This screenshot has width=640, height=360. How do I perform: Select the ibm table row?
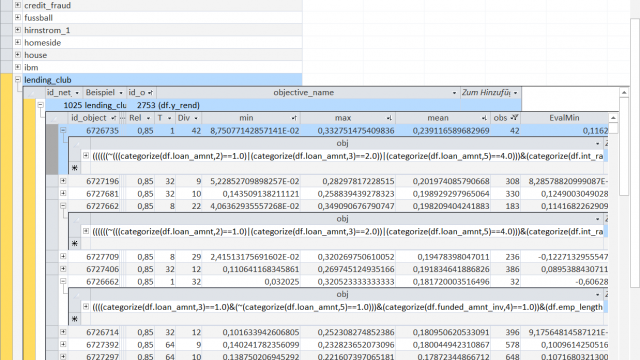click(x=158, y=67)
